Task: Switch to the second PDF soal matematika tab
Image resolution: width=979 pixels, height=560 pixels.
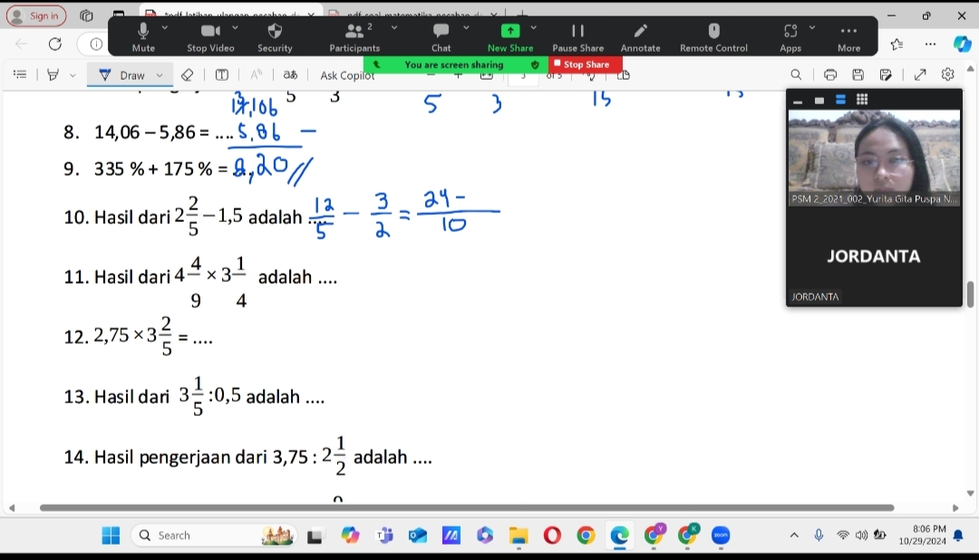Action: (x=413, y=14)
